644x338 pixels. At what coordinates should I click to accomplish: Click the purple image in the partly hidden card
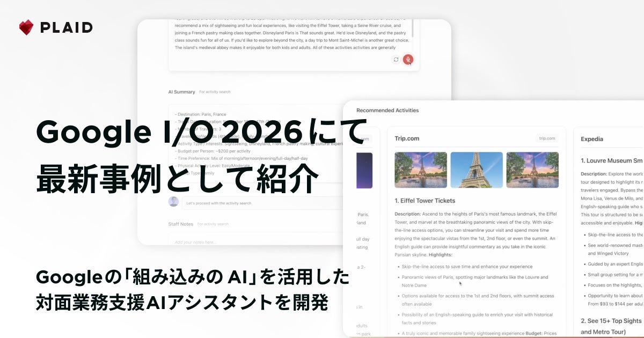[364, 170]
